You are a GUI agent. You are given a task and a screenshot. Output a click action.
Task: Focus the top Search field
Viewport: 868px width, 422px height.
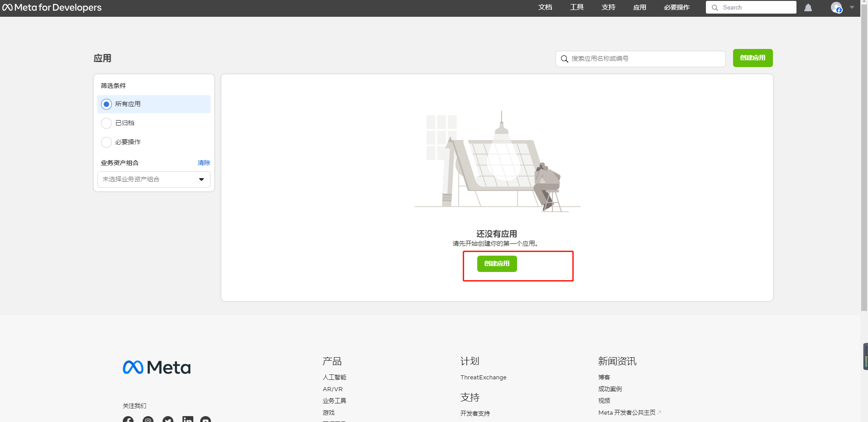751,7
